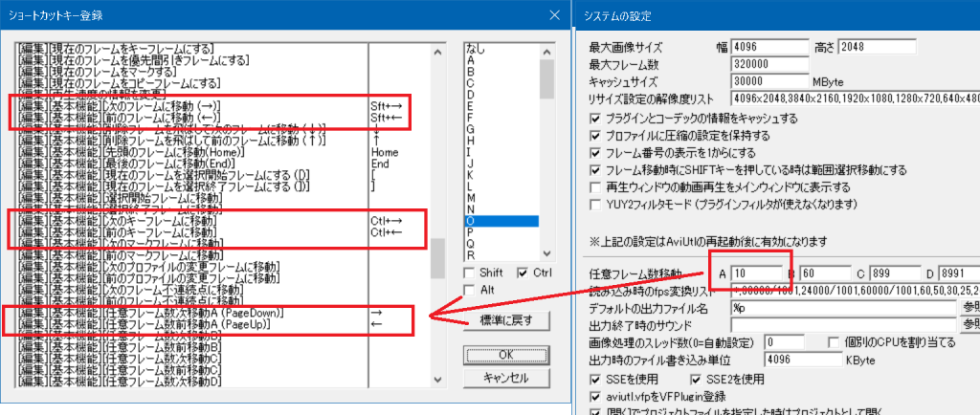980x415 pixels.
Task: Click the 最大フレーム数 field
Action: pos(770,64)
